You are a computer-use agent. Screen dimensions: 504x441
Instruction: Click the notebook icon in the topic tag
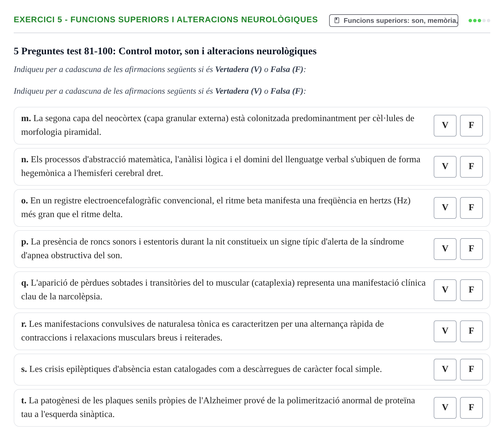[337, 21]
